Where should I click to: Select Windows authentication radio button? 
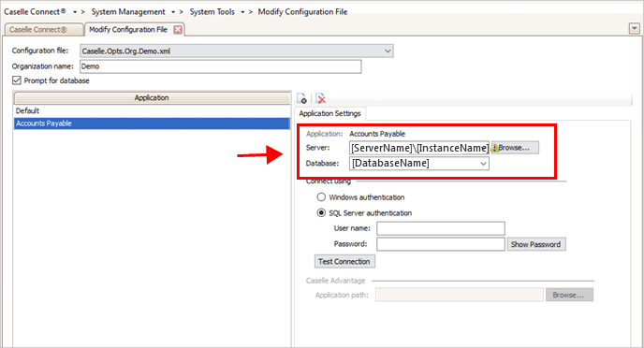click(321, 197)
